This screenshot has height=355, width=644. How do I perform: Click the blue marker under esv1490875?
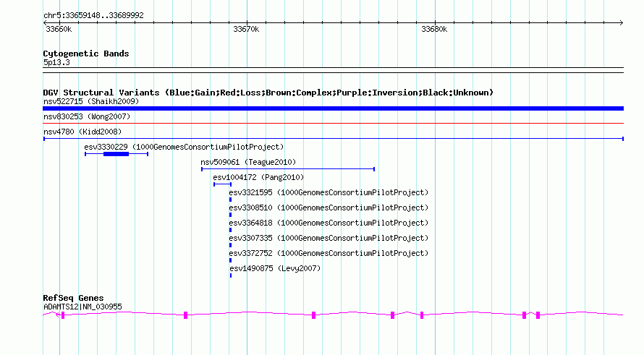[x=231, y=275]
